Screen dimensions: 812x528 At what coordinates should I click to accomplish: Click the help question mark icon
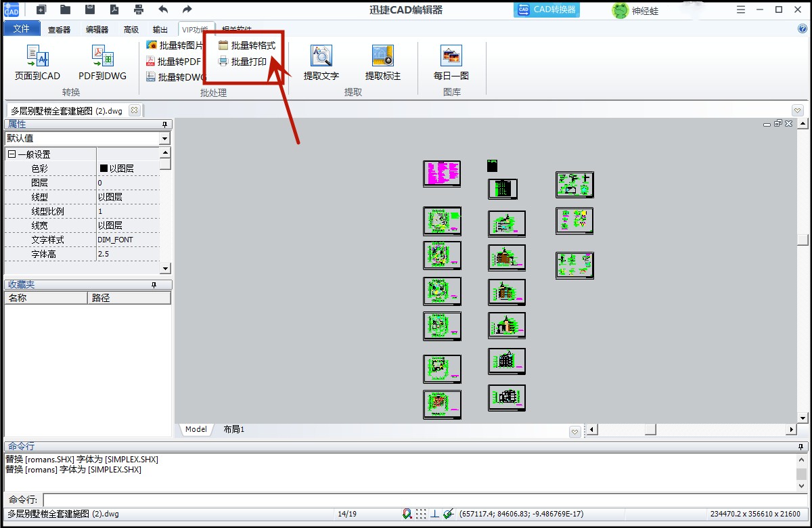(x=803, y=28)
